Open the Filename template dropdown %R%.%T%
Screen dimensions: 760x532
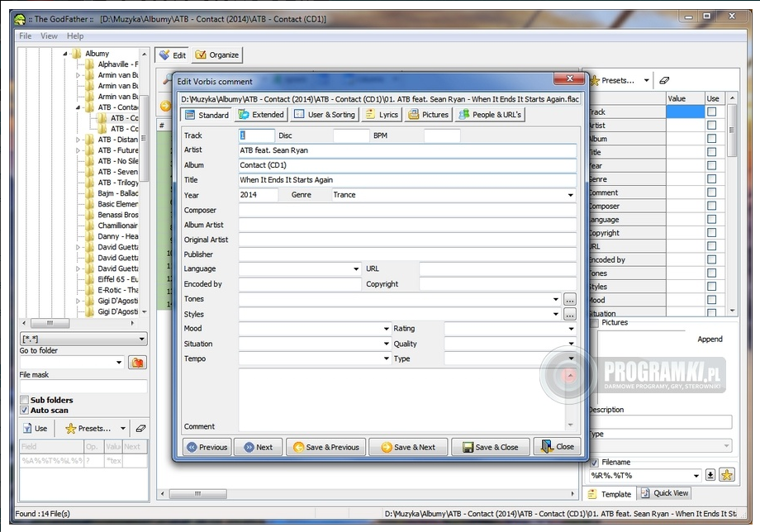coord(696,475)
